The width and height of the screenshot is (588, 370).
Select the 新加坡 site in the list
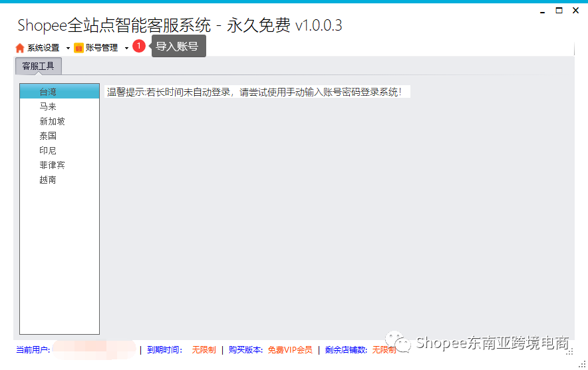pyautogui.click(x=60, y=121)
